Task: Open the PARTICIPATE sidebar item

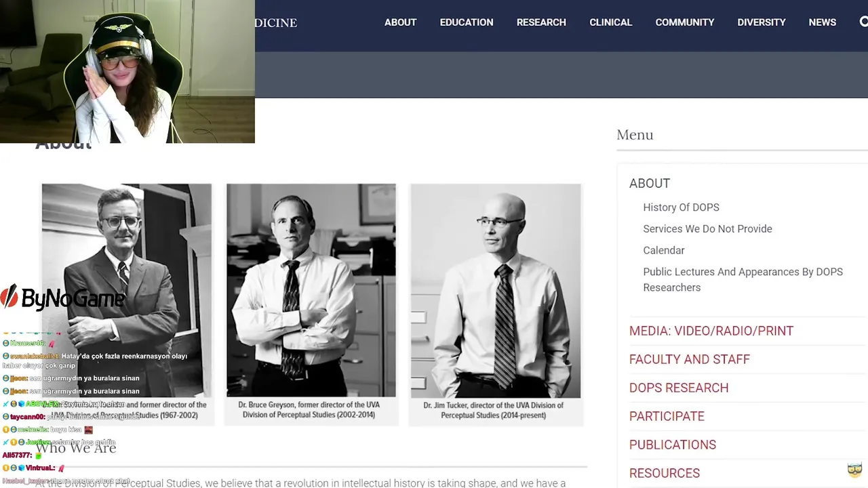Action: tap(667, 416)
